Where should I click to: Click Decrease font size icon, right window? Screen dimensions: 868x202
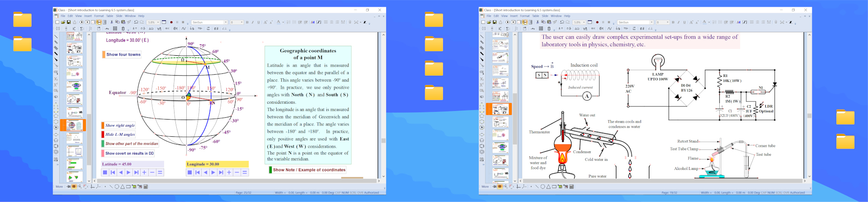(697, 22)
